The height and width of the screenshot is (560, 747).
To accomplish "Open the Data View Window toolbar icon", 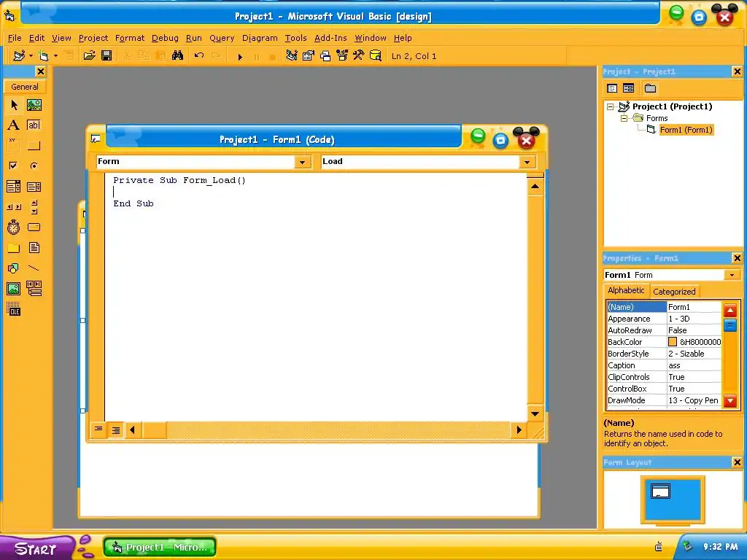I will click(376, 55).
